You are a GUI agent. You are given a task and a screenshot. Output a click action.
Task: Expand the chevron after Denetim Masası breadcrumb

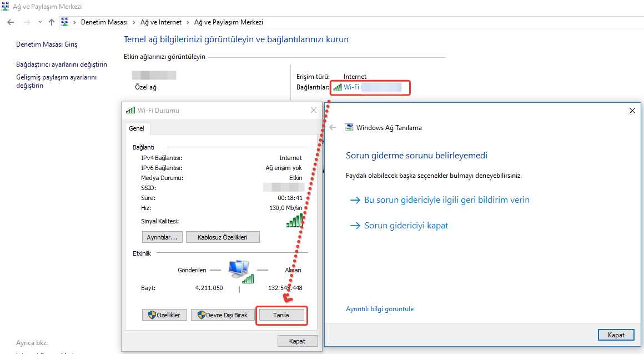click(x=133, y=22)
